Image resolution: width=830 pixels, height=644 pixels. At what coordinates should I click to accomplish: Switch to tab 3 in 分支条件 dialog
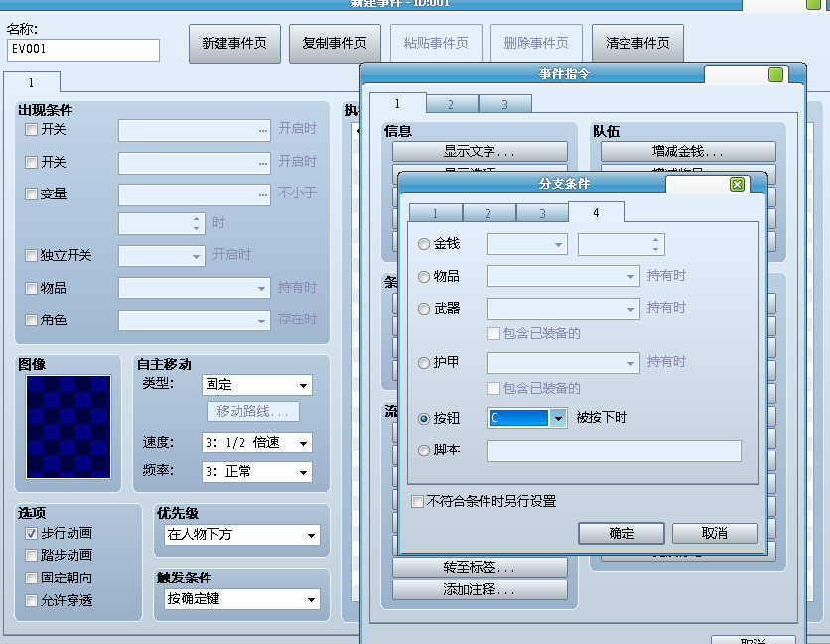[x=542, y=213]
